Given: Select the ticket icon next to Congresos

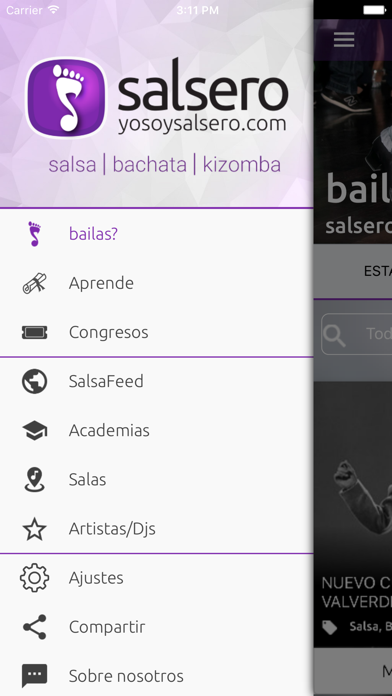Looking at the screenshot, I should point(34,332).
